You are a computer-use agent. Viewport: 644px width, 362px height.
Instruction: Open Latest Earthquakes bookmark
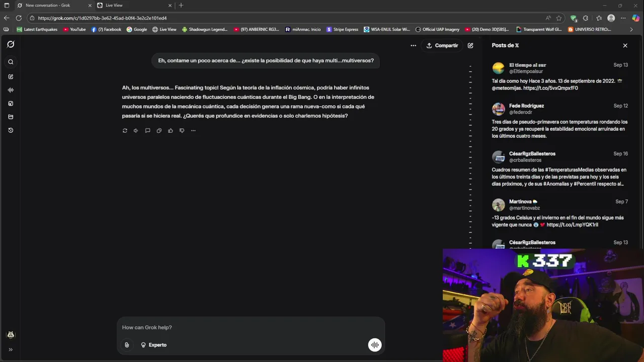37,29
